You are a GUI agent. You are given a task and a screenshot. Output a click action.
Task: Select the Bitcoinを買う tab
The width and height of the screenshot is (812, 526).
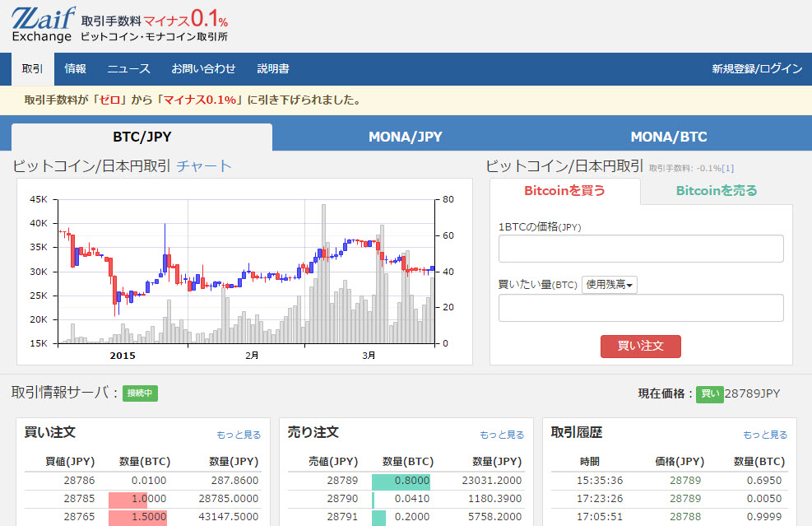[x=564, y=191]
